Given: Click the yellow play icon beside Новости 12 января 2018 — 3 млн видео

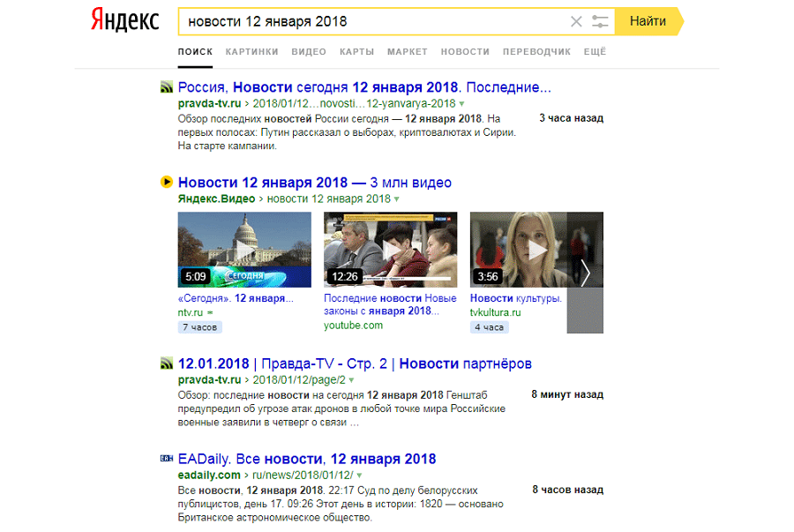Looking at the screenshot, I should pos(167,182).
